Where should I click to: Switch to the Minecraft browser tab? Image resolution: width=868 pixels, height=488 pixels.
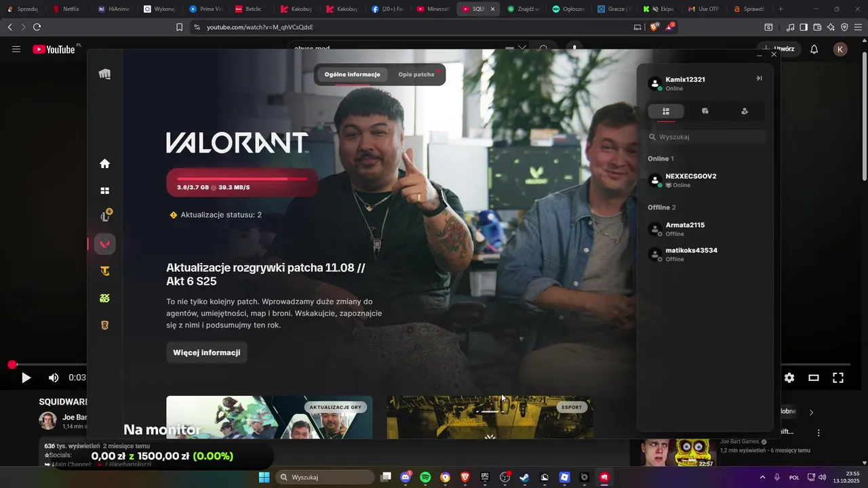(x=433, y=9)
